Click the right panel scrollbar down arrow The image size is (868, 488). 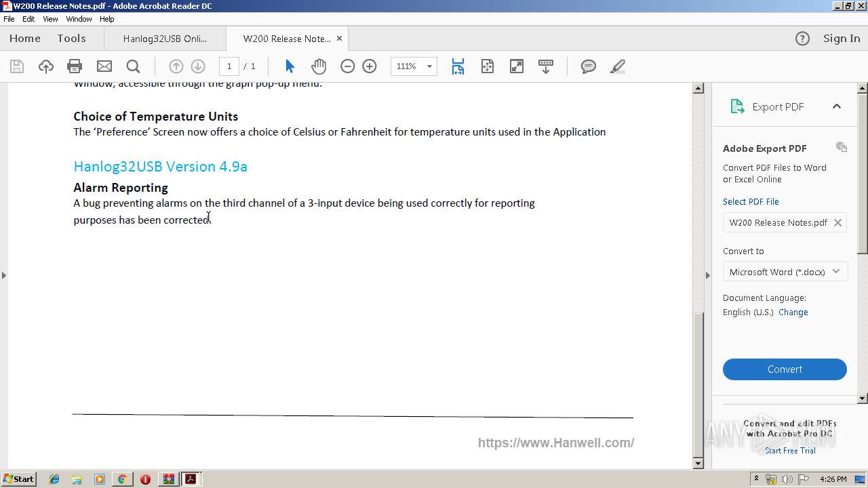863,399
